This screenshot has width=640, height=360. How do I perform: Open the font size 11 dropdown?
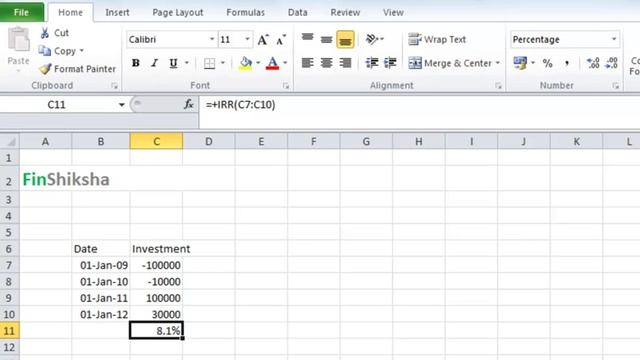[247, 39]
